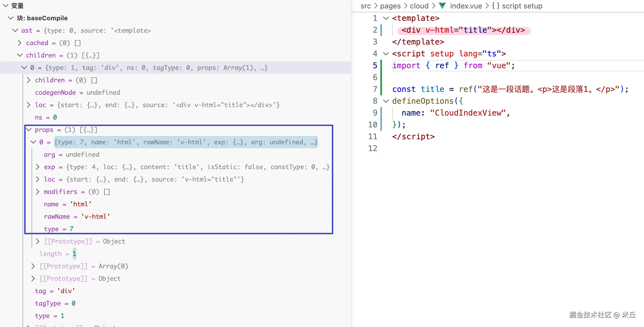Fold the defineOptions call at line 8
The width and height of the screenshot is (644, 327).
point(386,101)
